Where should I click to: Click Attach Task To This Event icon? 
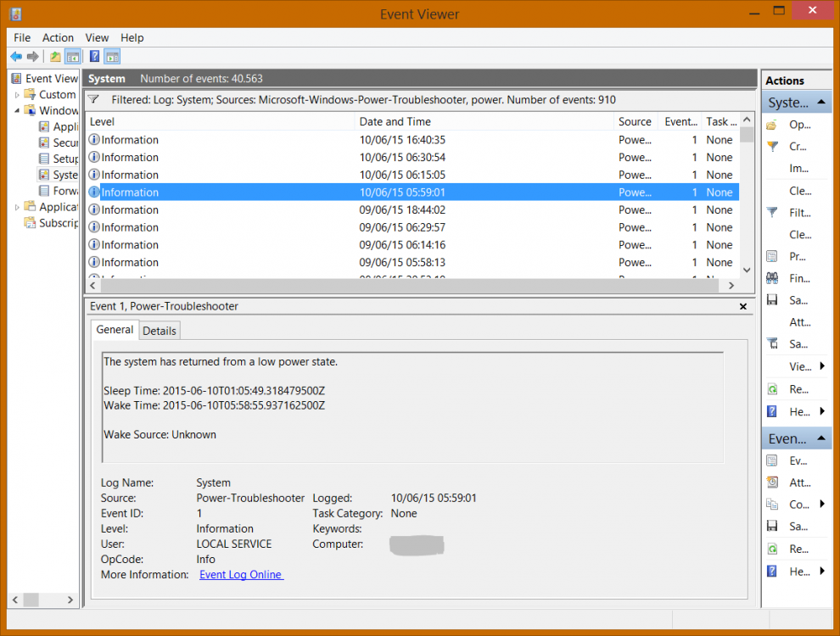772,483
